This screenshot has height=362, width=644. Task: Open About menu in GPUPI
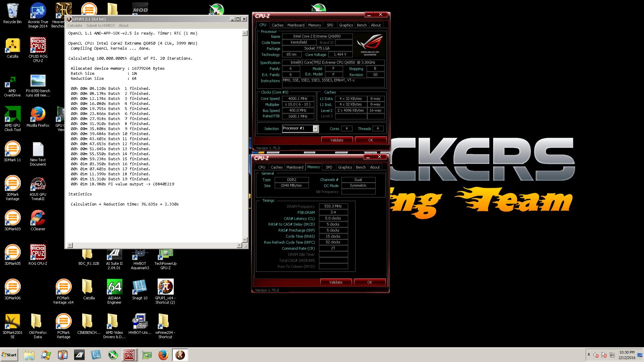coord(123,25)
